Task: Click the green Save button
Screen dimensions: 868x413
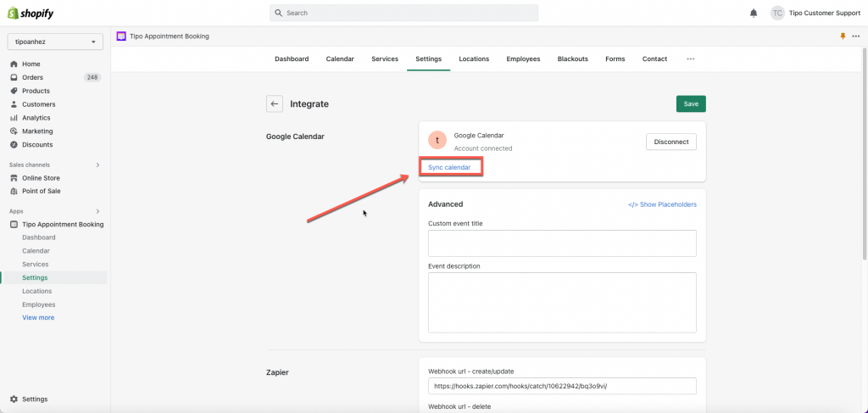Action: pyautogui.click(x=691, y=103)
